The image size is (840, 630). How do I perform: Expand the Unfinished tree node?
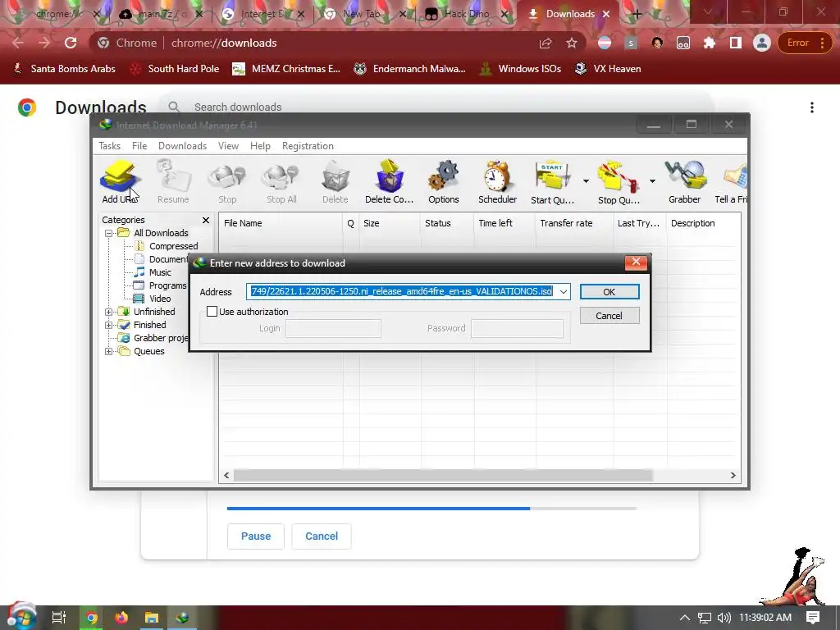109,312
